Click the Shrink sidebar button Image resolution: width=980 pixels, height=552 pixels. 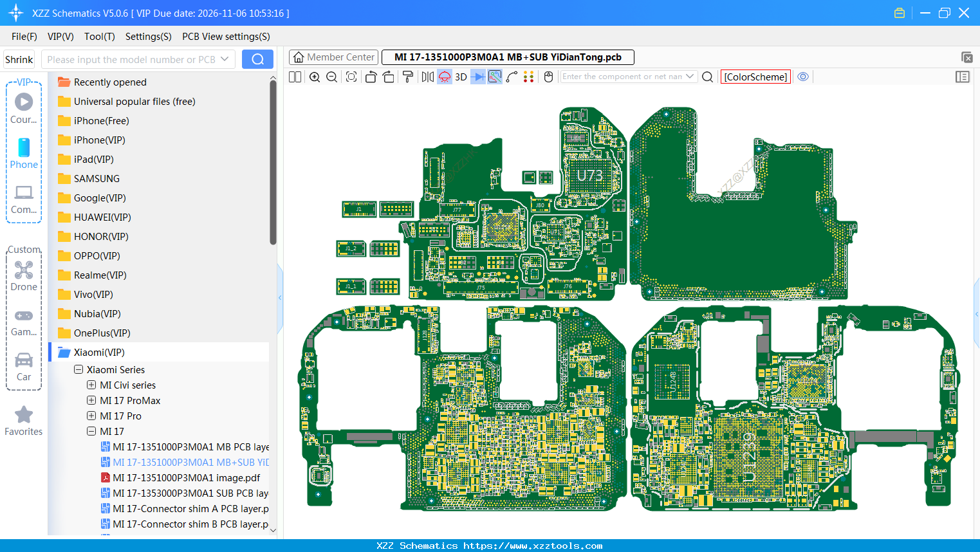coord(19,59)
